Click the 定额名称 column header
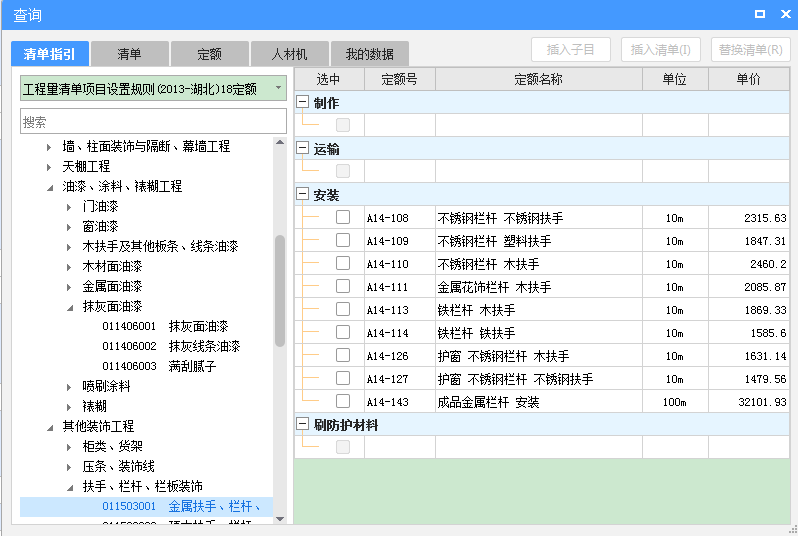The height and width of the screenshot is (536, 798). 538,79
